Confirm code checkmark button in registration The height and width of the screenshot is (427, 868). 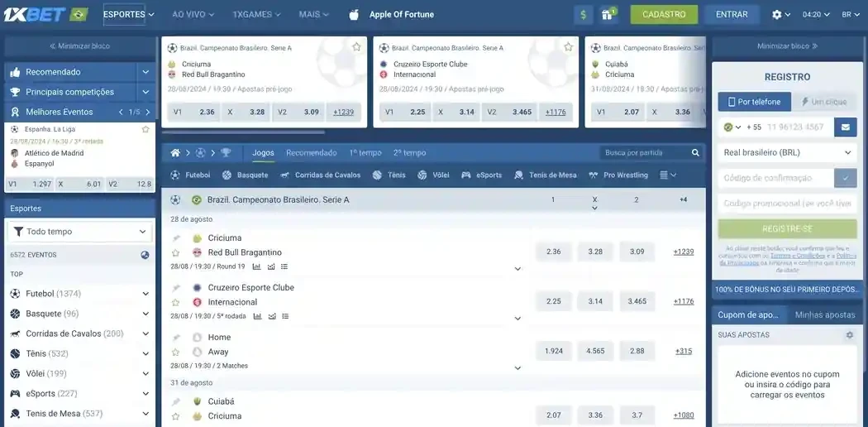coord(846,178)
